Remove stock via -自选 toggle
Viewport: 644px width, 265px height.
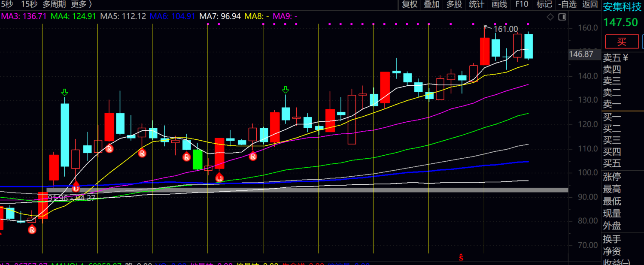tap(568, 5)
